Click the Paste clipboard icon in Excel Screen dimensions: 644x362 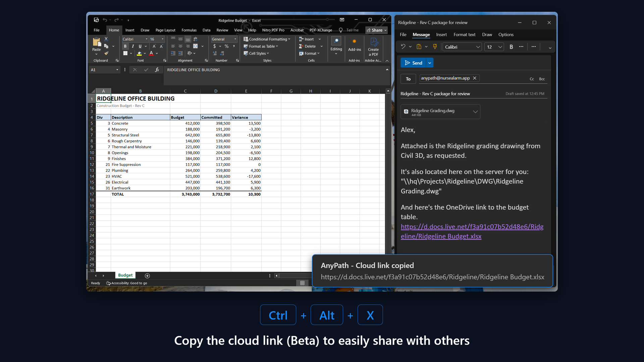coord(97,42)
